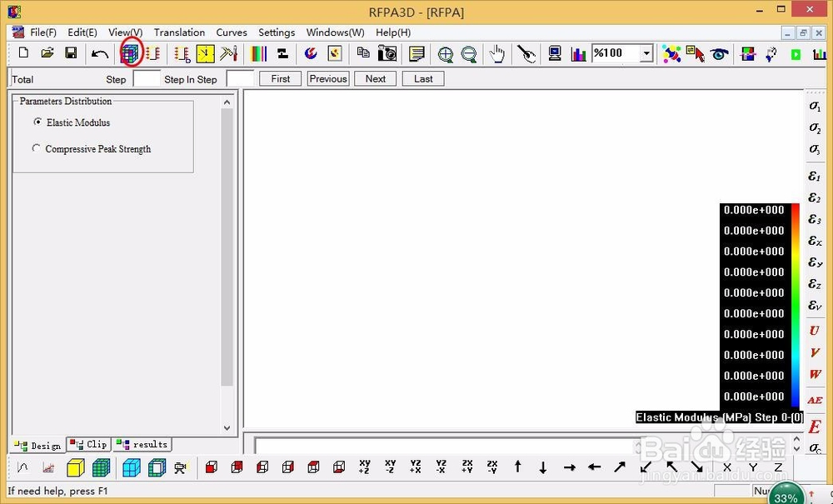Click the X axis button

(x=726, y=467)
